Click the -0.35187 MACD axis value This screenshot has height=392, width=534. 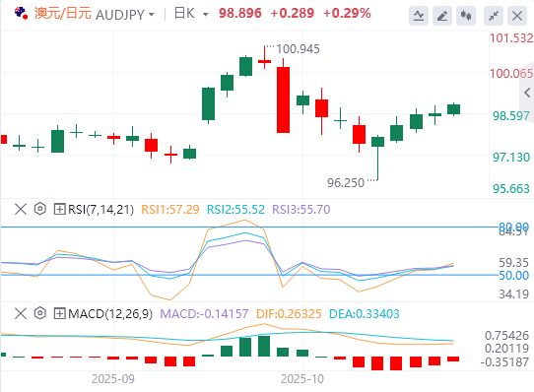[504, 362]
